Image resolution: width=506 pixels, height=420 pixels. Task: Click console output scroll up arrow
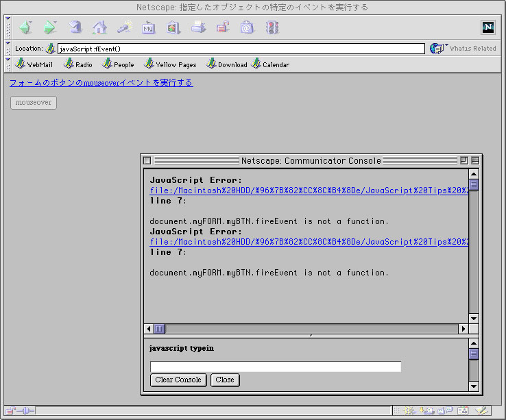click(473, 174)
